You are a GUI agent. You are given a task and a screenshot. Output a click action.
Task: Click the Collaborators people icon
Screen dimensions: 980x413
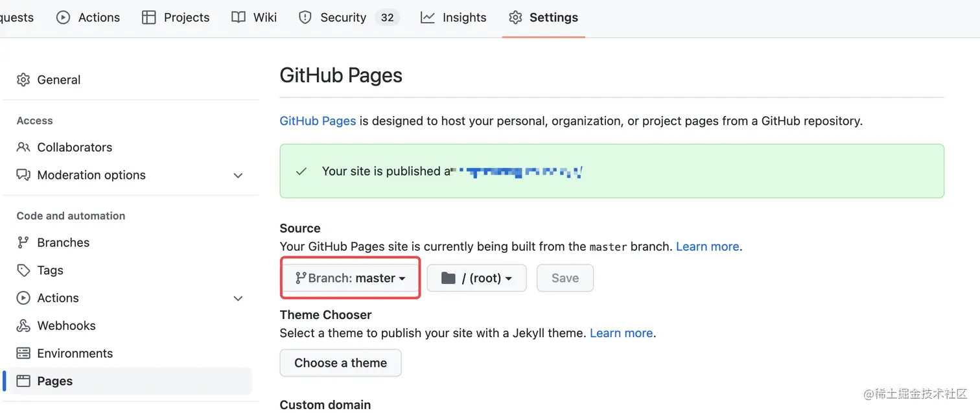(23, 147)
